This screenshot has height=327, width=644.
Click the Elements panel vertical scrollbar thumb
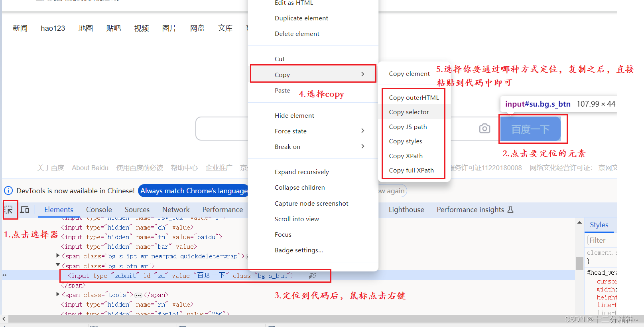click(579, 264)
